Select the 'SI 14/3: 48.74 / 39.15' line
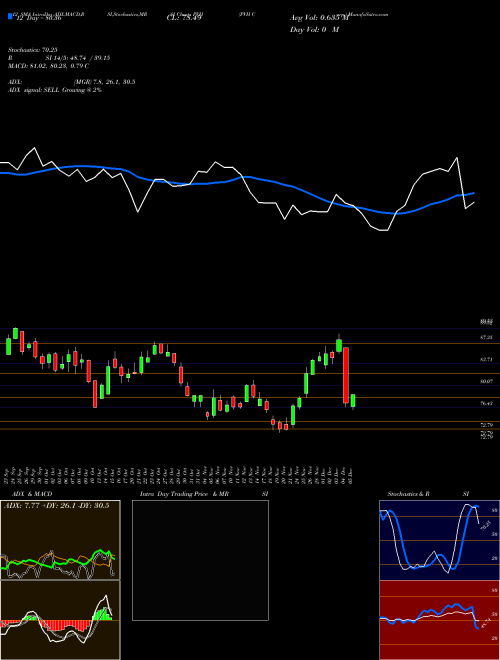Image resolution: width=500 pixels, height=660 pixels. click(78, 58)
